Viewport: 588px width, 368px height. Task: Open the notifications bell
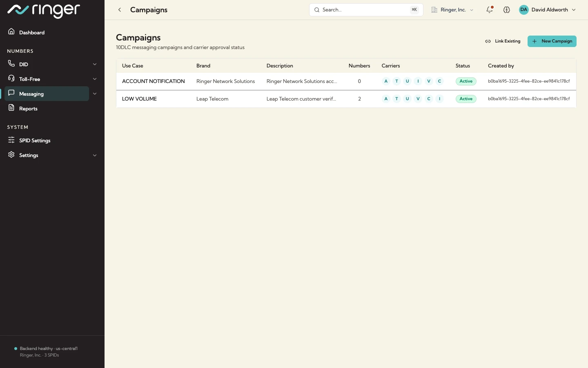(x=490, y=9)
